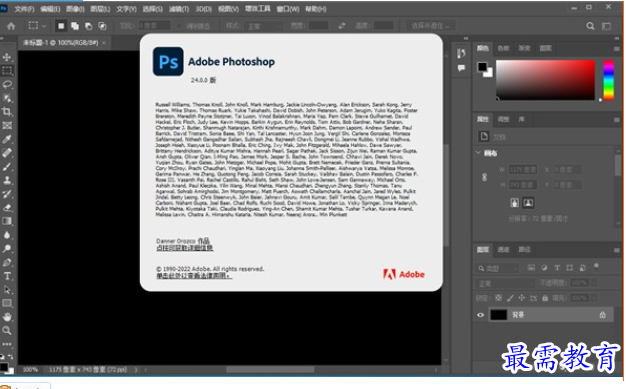Select the Zoom tool
Screen dimensions: 626x389
point(7,331)
